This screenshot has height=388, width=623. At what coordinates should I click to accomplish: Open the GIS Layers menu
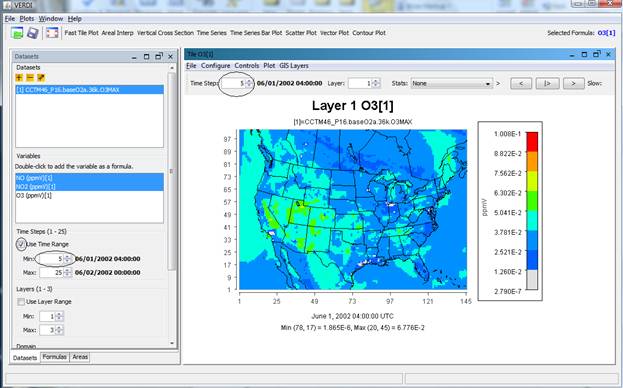pos(294,66)
